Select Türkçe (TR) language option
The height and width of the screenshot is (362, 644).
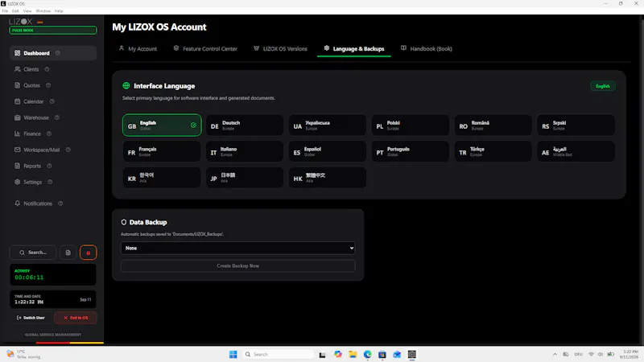(493, 151)
